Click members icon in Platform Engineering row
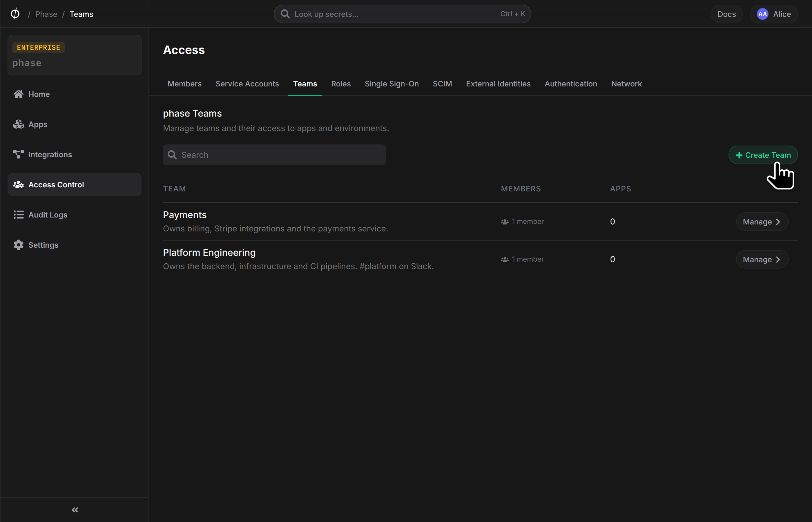 pos(505,259)
